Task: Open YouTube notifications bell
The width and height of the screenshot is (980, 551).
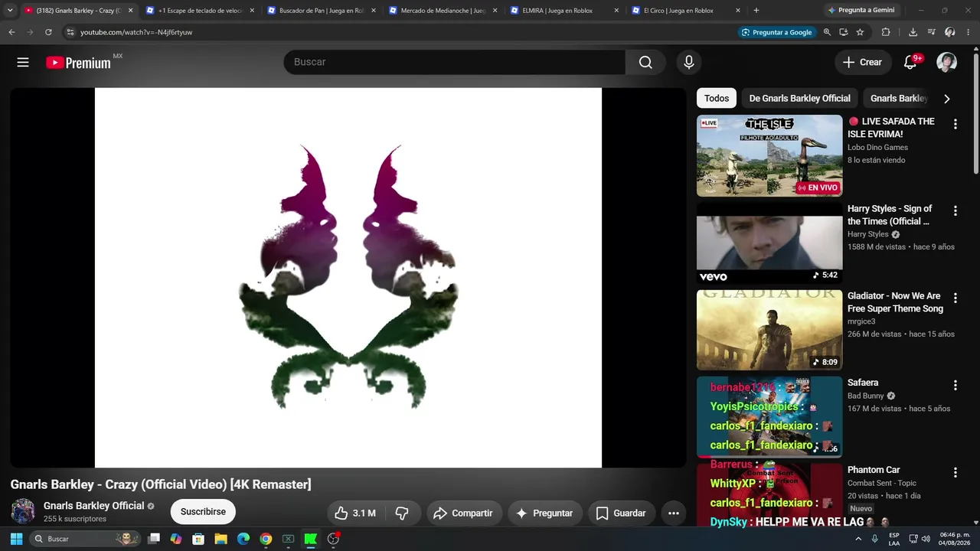Action: click(x=910, y=62)
